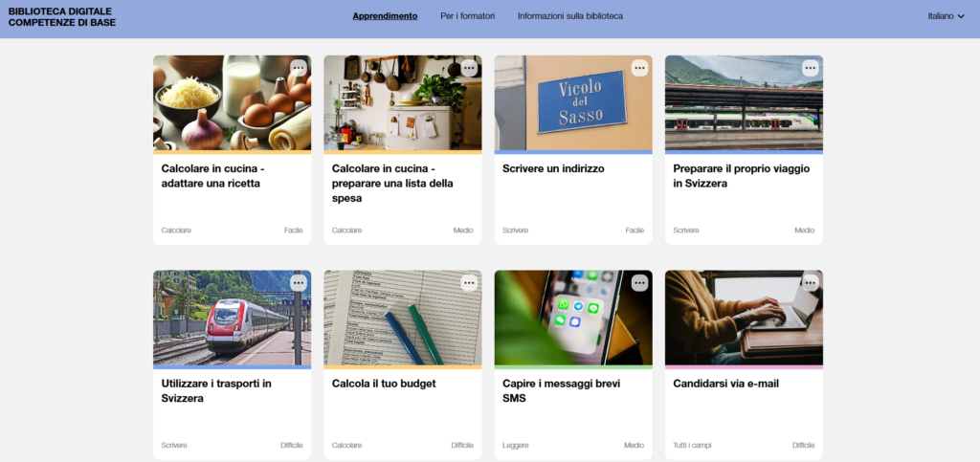The image size is (980, 462).
Task: Open ellipsis menu on 'Candidarsi via e-mail' card
Action: tap(810, 283)
